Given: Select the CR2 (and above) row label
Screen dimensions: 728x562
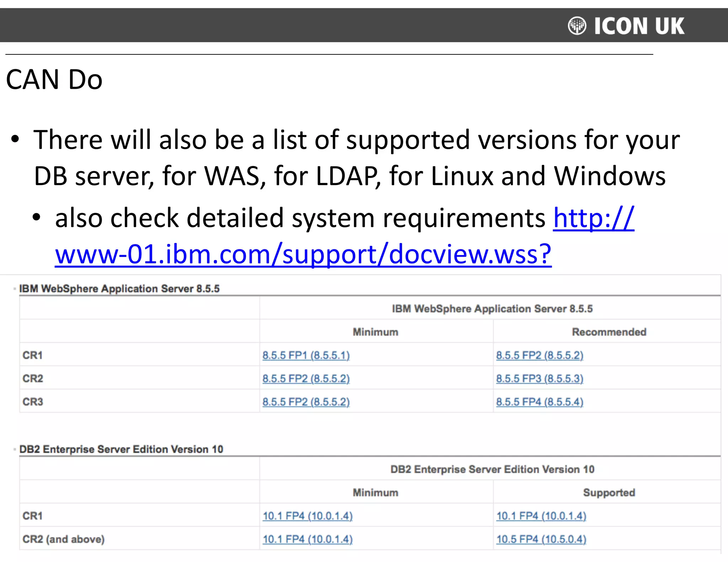Looking at the screenshot, I should coord(63,539).
